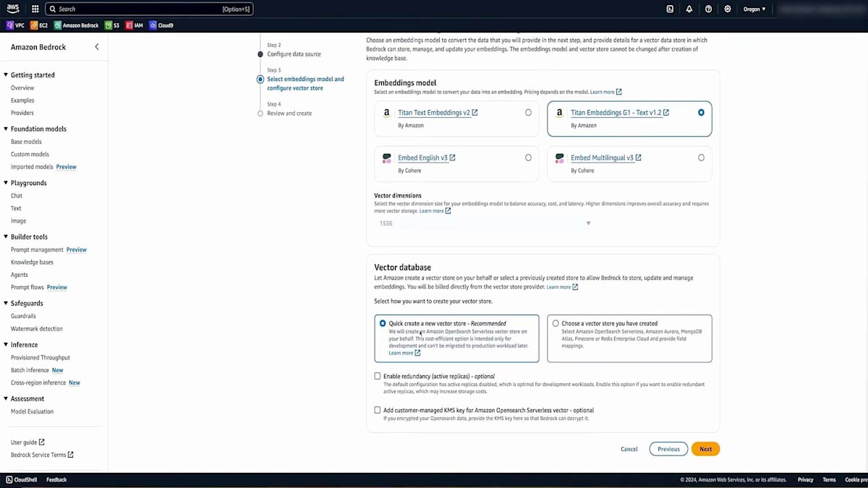868x488 pixels.
Task: Go to the Chat playground
Action: coord(17,196)
